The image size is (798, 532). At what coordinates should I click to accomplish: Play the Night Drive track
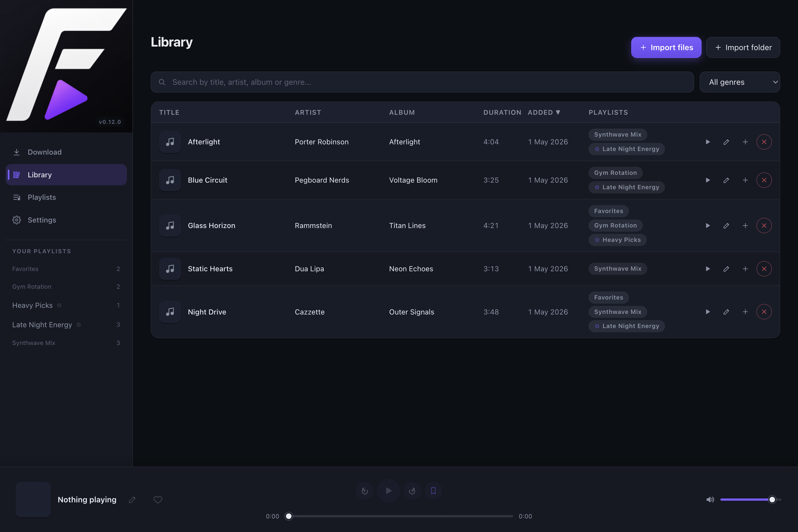point(708,312)
